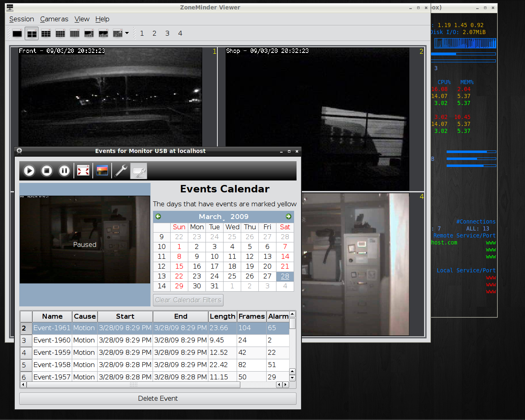Click the Events window title bar icon
Viewport: 525px width, 420px height.
[x=19, y=151]
